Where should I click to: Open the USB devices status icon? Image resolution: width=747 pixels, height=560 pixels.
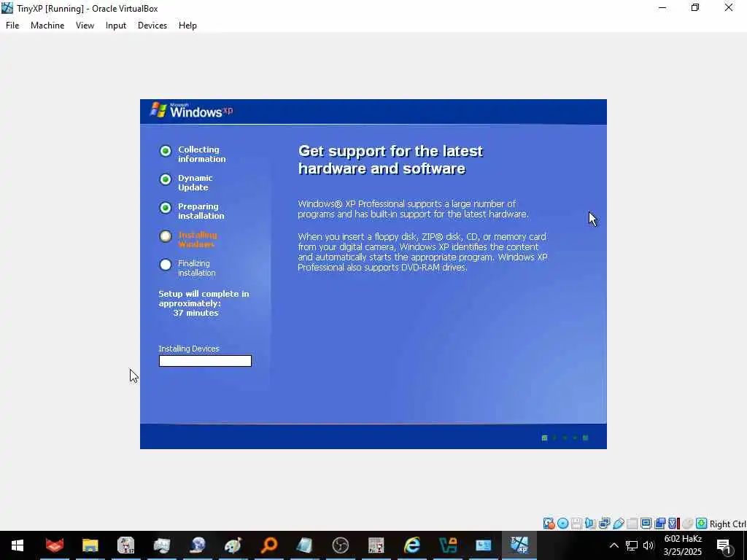pyautogui.click(x=619, y=524)
